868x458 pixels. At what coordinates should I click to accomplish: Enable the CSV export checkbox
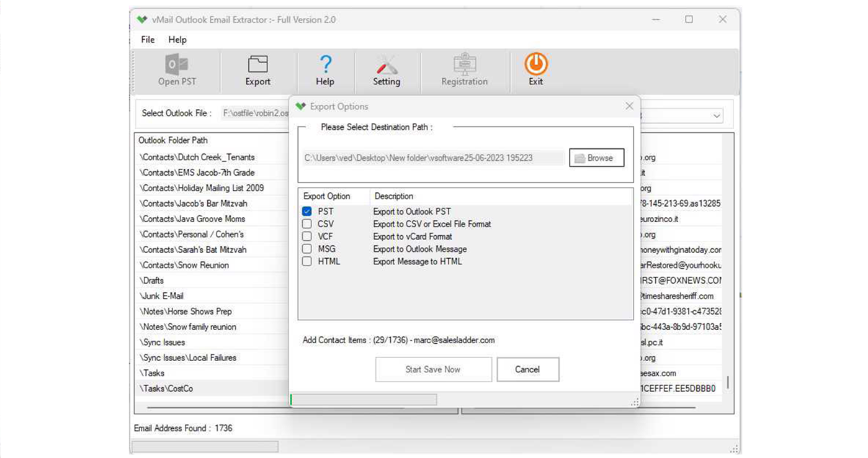(x=307, y=224)
